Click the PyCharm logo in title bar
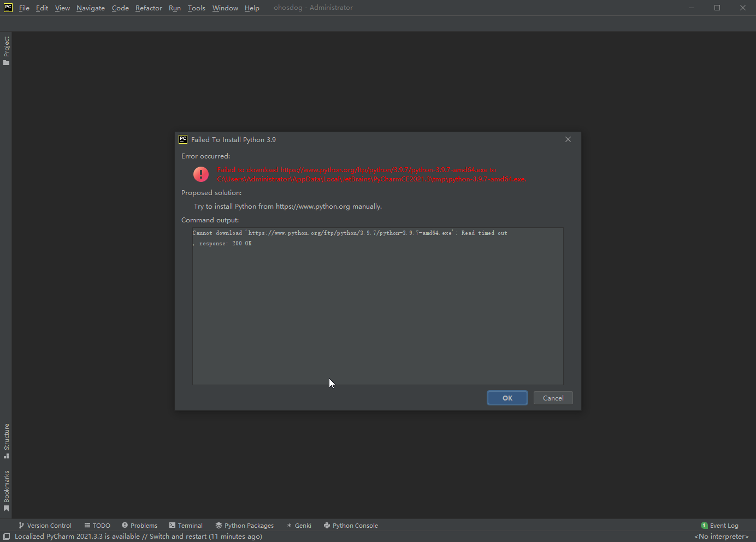756x542 pixels. pos(8,8)
